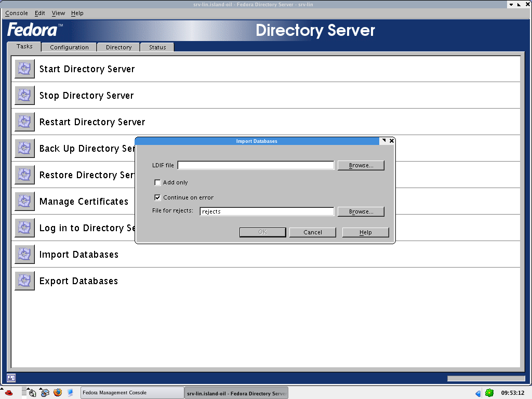Open the red hat main menu icon
Viewport: 532px width, 399px height.
8,393
